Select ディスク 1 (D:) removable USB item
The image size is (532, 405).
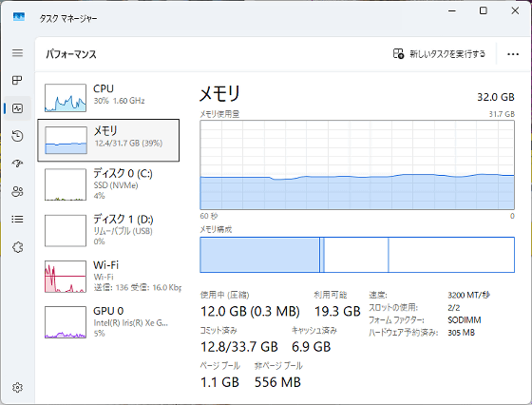[108, 230]
